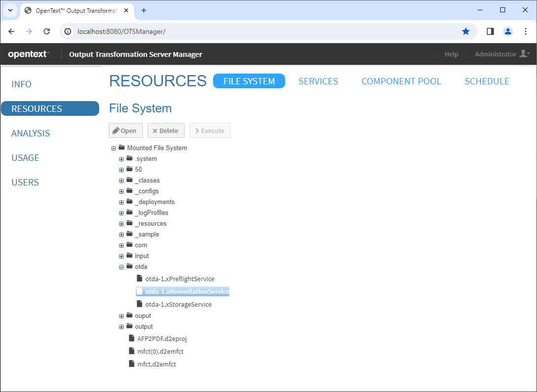537x392 pixels.
Task: Click the AFP2PDF.d2eproj file icon
Action: 132,338
